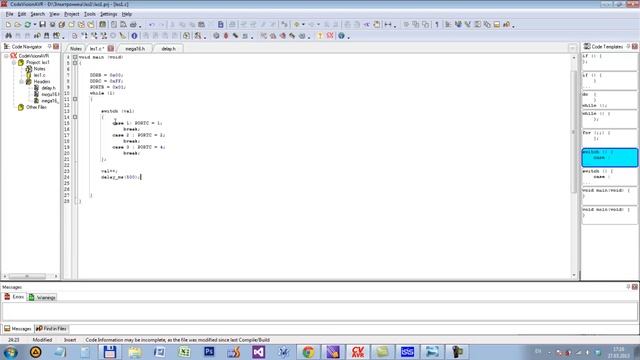Switch to the delay.h editor tab
This screenshot has height=360, width=640.
[169, 49]
